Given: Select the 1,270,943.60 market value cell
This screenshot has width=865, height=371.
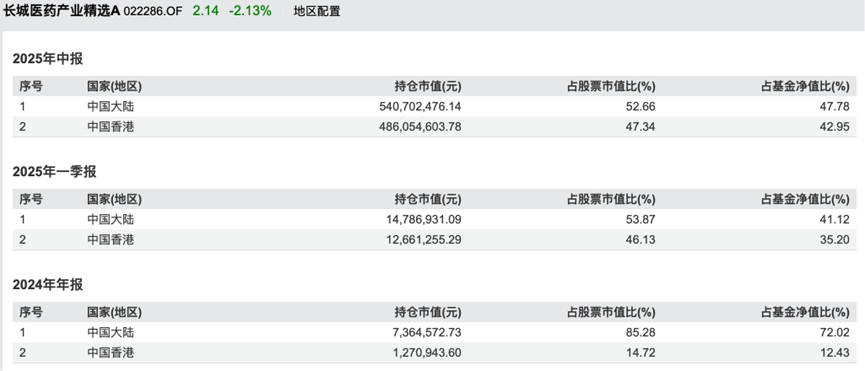Looking at the screenshot, I should [429, 353].
